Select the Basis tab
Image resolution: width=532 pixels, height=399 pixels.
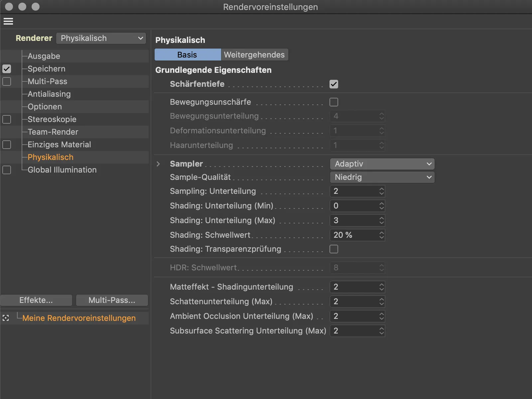[x=188, y=55]
